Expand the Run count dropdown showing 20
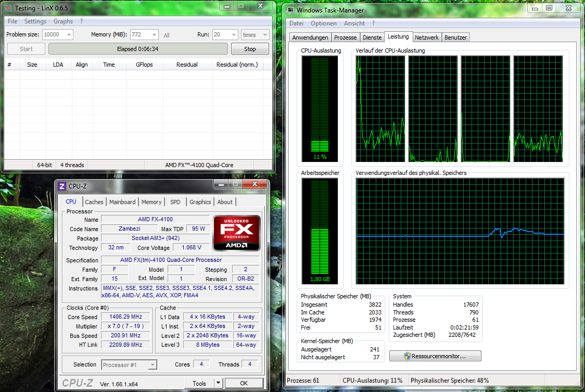The height and width of the screenshot is (392, 585). [x=234, y=35]
